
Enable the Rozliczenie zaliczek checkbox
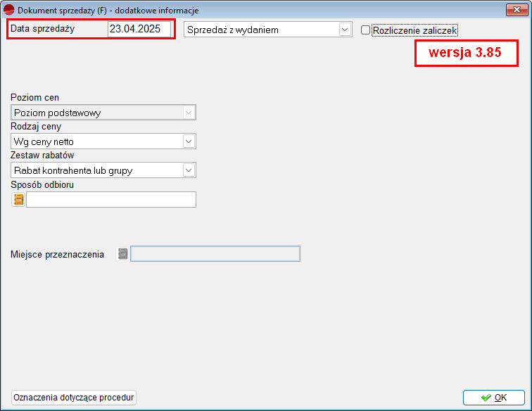point(365,30)
